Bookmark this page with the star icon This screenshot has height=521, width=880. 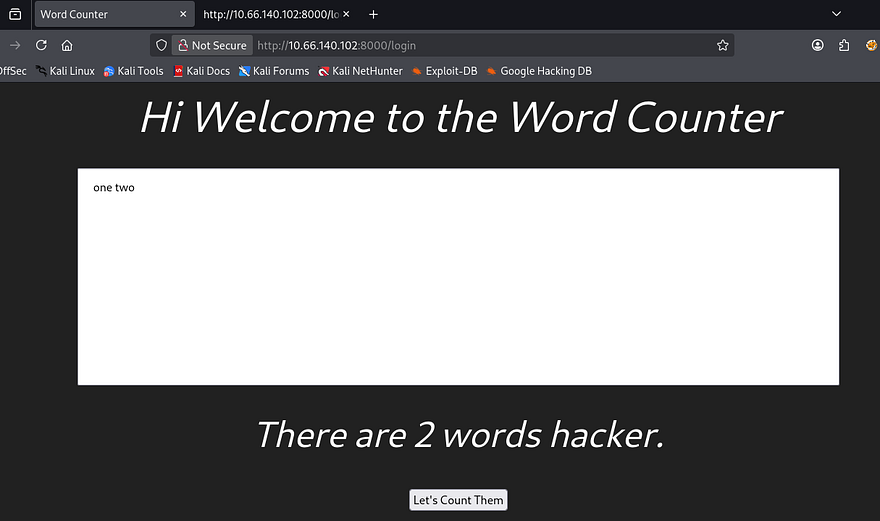[x=722, y=45]
